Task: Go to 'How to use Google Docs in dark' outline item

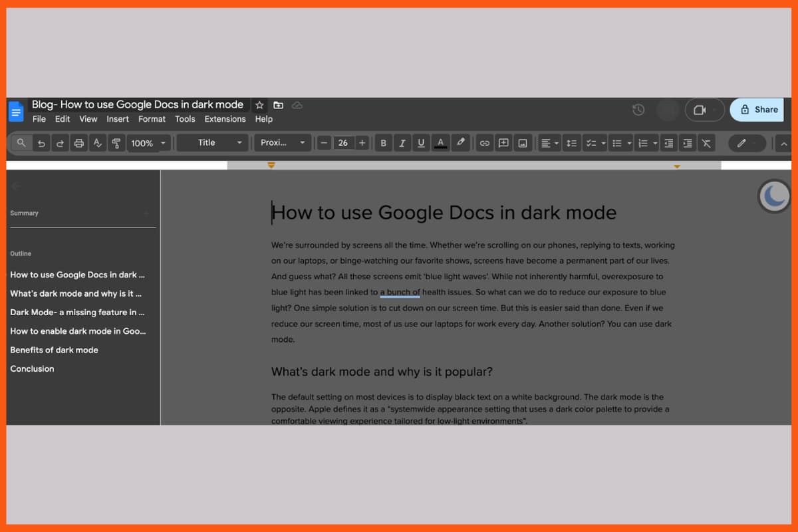Action: pos(77,275)
